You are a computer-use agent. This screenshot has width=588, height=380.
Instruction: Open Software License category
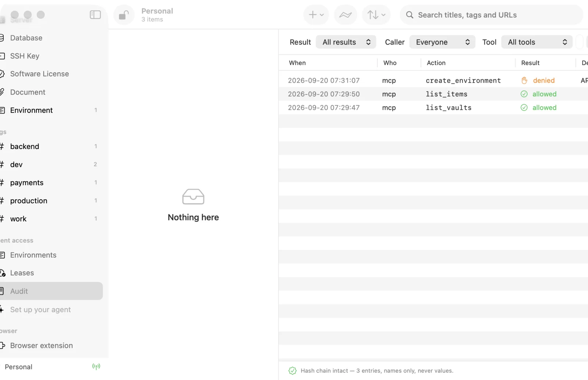(x=51, y=74)
